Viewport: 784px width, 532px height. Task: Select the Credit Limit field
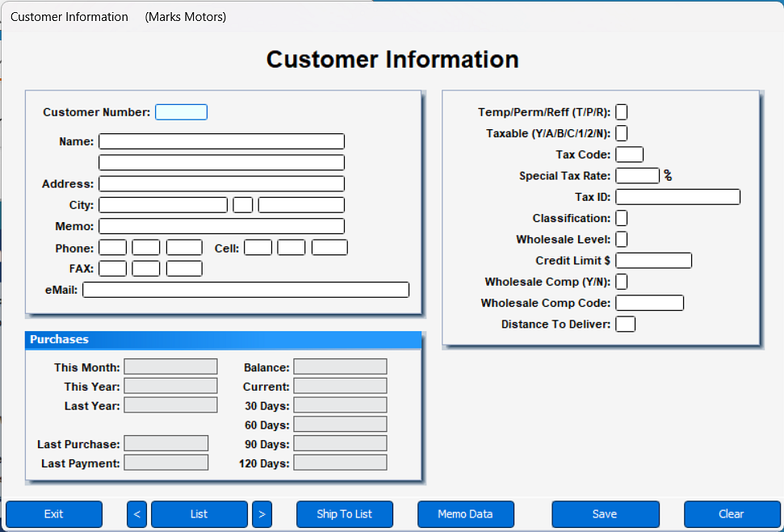(652, 260)
